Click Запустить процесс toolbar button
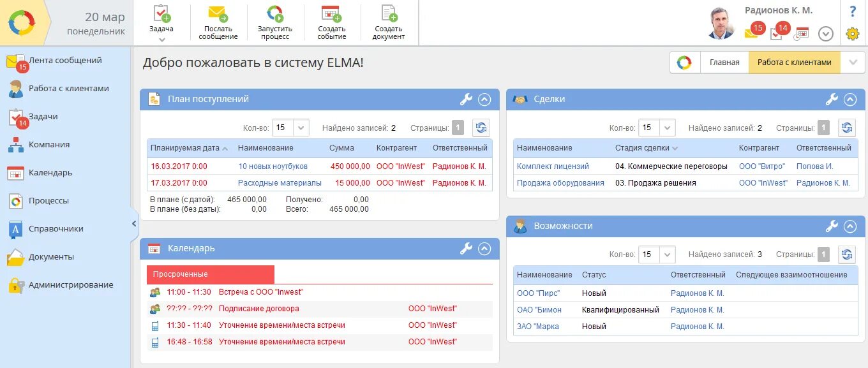Image resolution: width=868 pixels, height=368 pixels. pos(275,23)
